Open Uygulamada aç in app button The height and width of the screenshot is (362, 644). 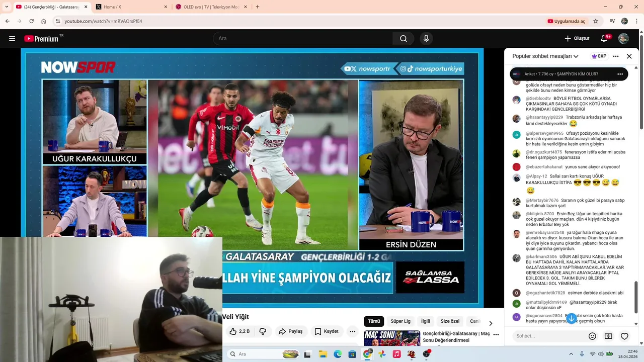[x=566, y=21]
